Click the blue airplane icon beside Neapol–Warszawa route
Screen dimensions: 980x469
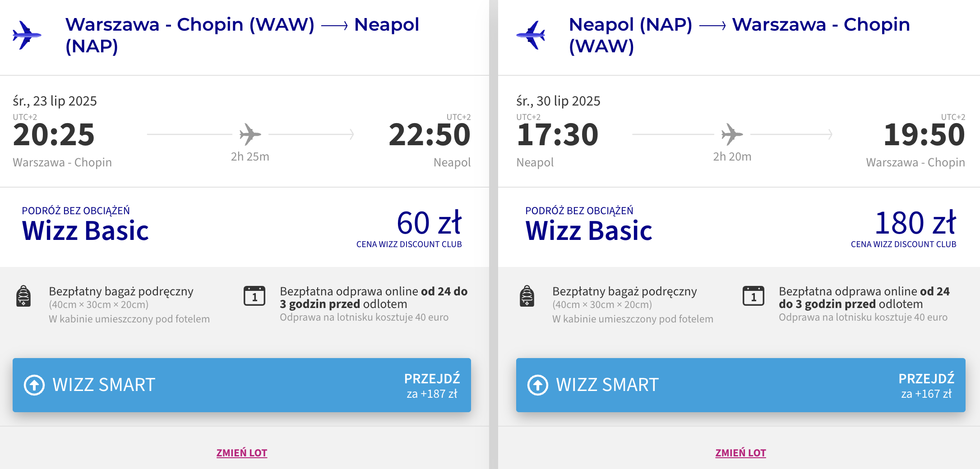(531, 35)
